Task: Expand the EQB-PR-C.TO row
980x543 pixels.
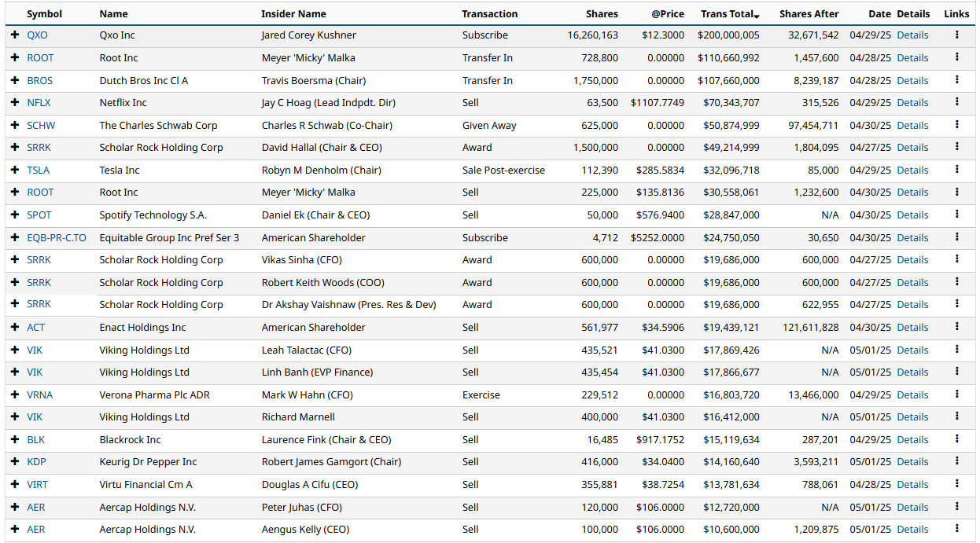Action: pyautogui.click(x=15, y=237)
